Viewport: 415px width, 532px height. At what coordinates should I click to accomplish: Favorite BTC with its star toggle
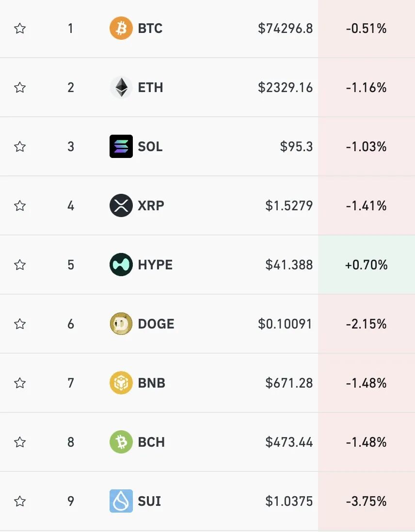[20, 29]
